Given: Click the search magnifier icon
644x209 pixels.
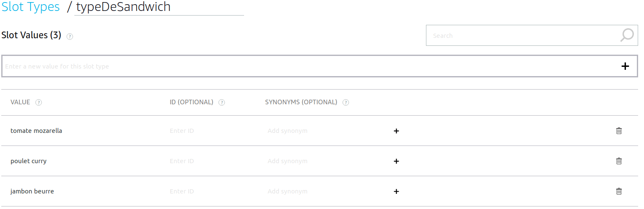Looking at the screenshot, I should pos(627,35).
